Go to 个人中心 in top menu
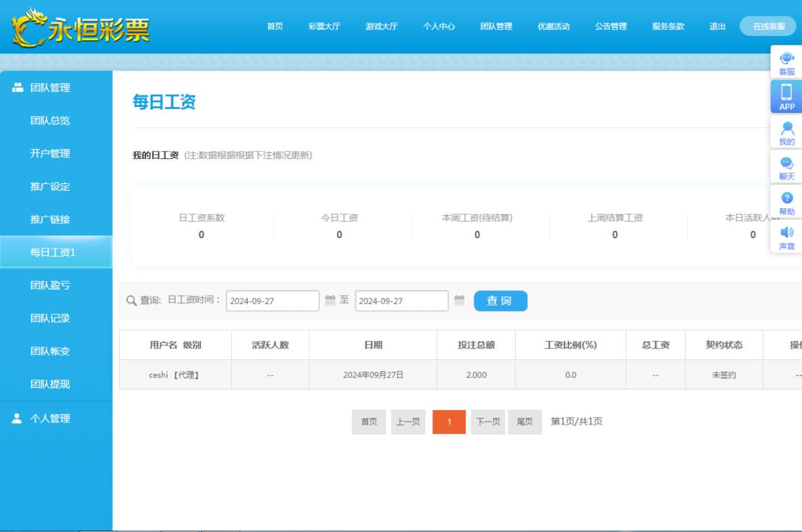This screenshot has width=802, height=532. pyautogui.click(x=439, y=26)
